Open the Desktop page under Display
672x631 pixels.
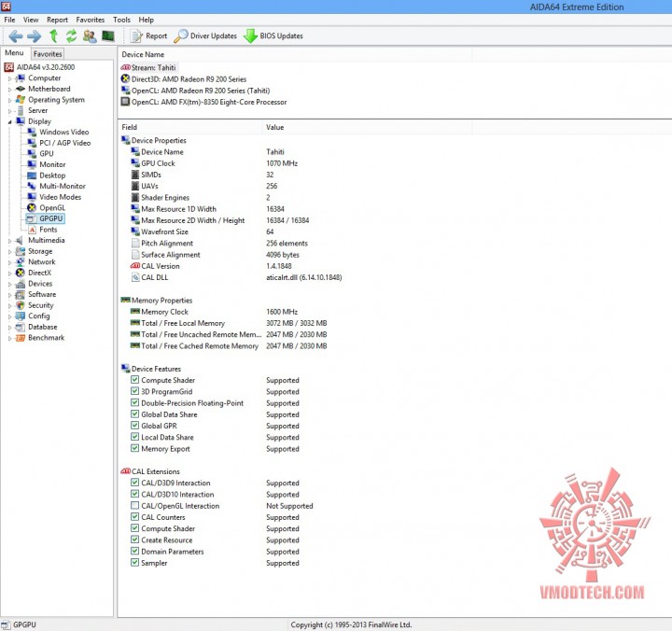click(x=52, y=175)
